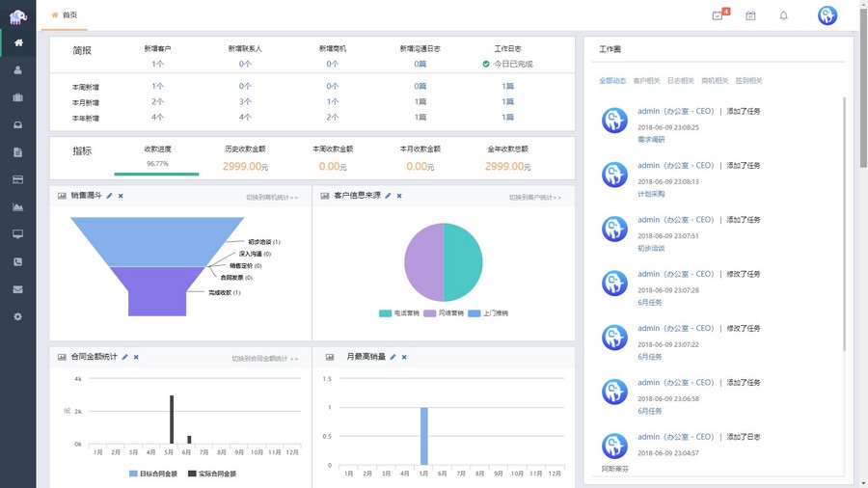Open 6月任务 link dated 23:06:58
The width and height of the screenshot is (868, 488).
(x=650, y=411)
